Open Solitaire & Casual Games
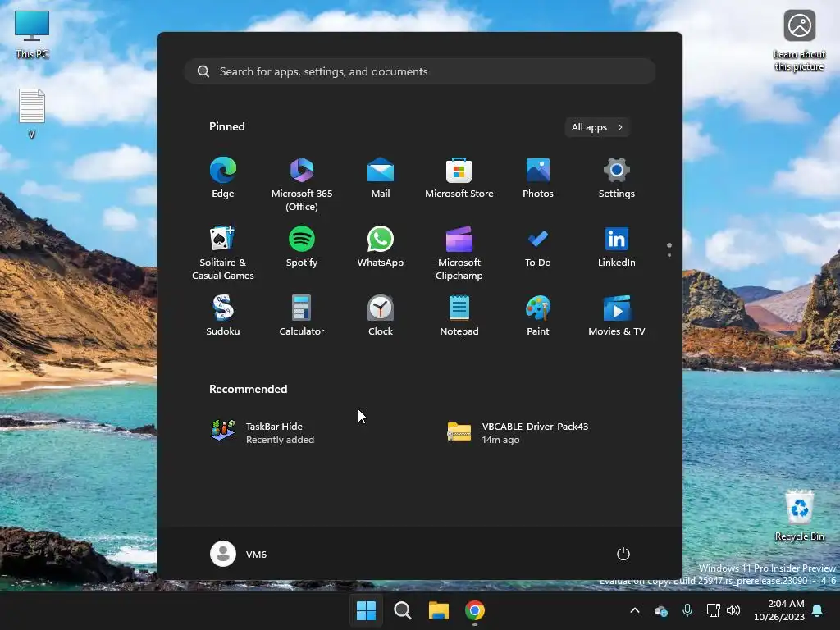The width and height of the screenshot is (840, 630). click(223, 253)
